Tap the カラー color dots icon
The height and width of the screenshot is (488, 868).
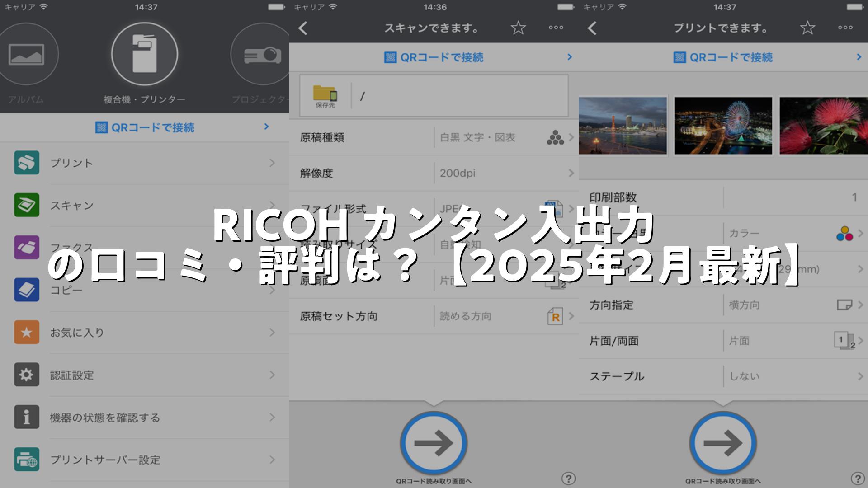[844, 233]
